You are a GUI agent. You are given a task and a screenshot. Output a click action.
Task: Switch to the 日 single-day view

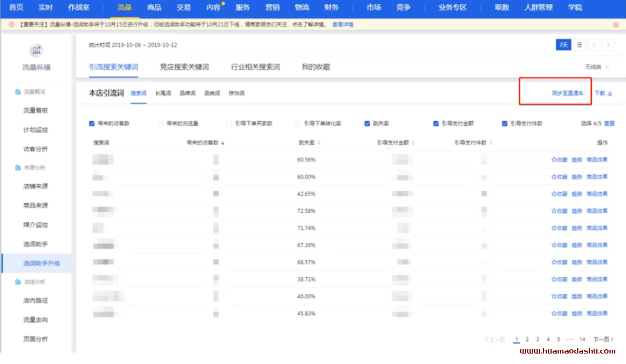click(x=579, y=45)
